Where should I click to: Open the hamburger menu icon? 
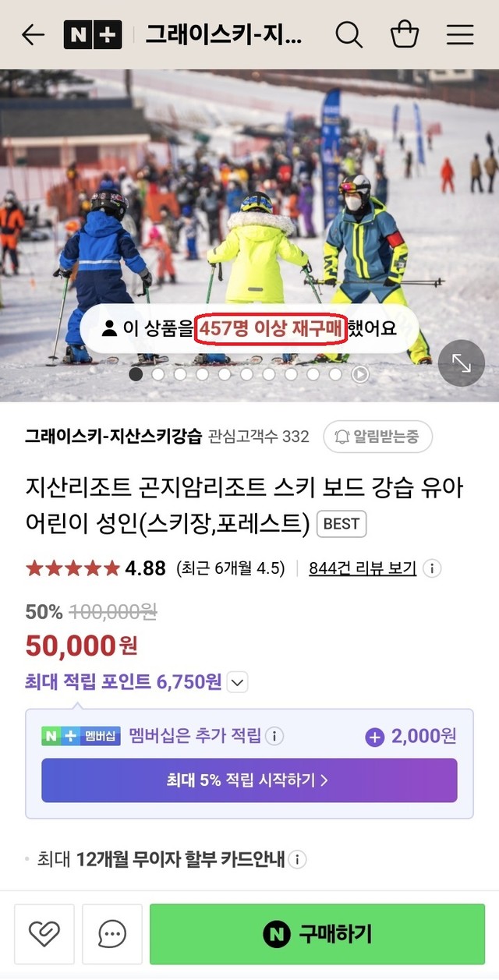coord(460,35)
